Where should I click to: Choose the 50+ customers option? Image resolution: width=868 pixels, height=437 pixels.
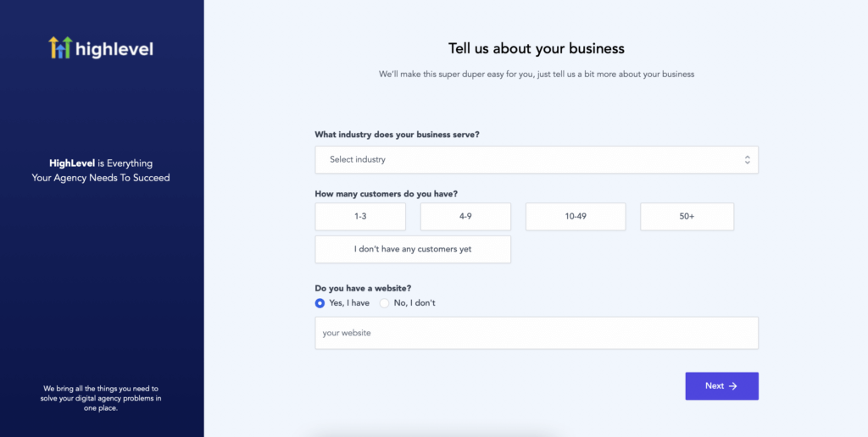point(687,216)
